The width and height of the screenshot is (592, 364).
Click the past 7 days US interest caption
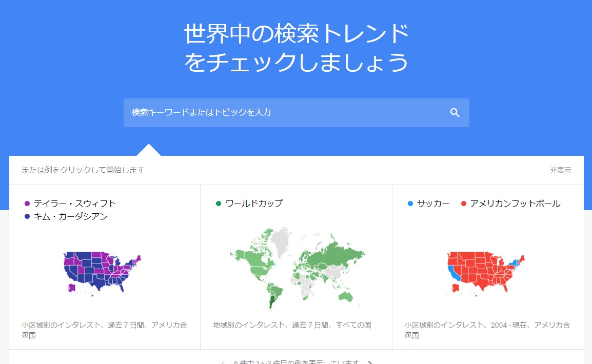pos(104,330)
